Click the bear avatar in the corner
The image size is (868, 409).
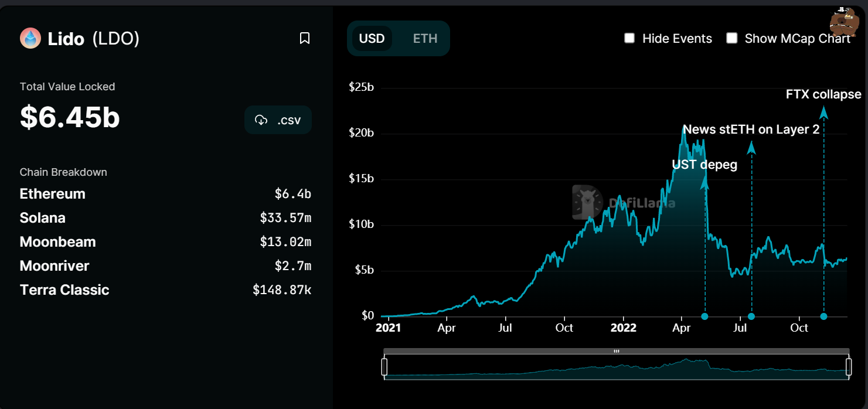844,22
